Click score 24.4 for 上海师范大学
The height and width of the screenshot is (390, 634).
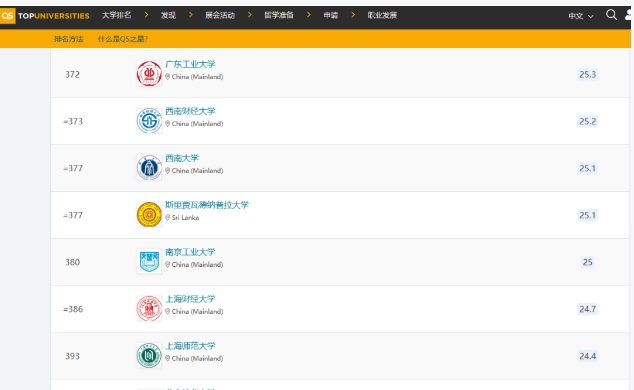588,356
